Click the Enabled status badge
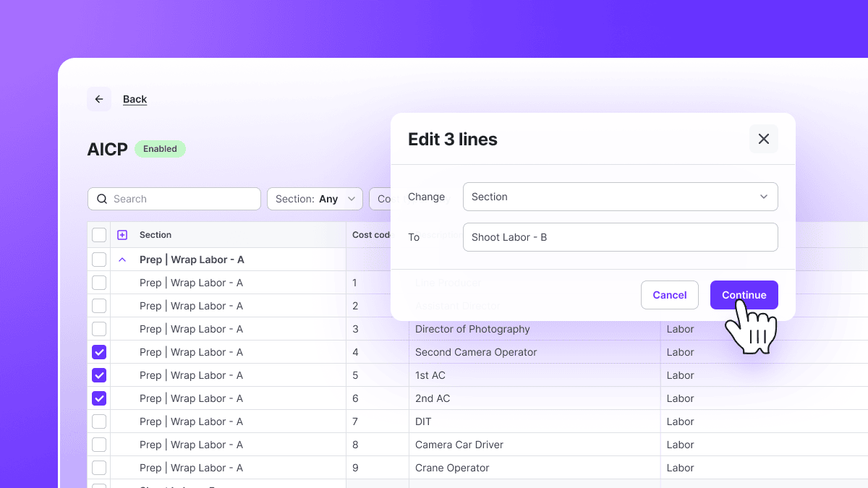This screenshot has width=868, height=488. [160, 149]
